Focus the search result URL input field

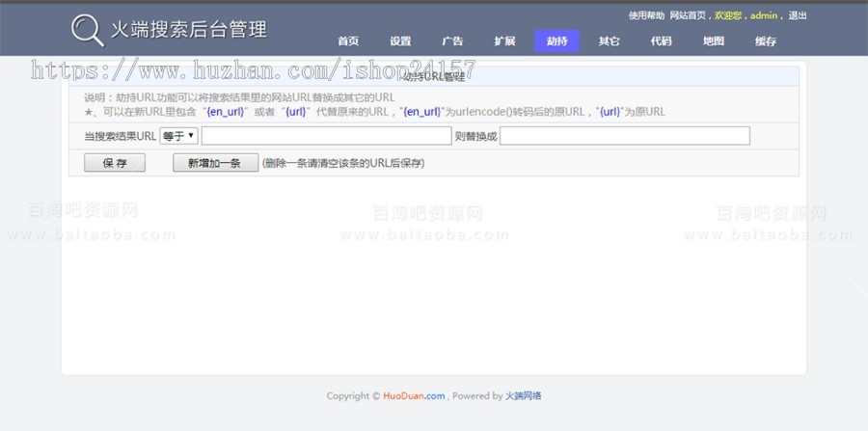point(327,136)
